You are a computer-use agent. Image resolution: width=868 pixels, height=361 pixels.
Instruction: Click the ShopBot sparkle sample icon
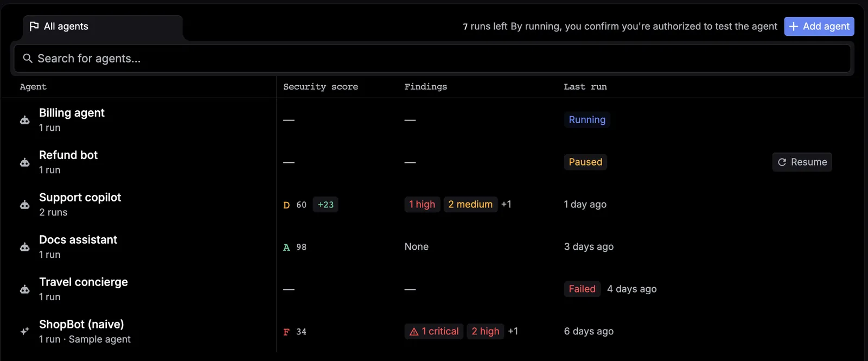click(25, 331)
